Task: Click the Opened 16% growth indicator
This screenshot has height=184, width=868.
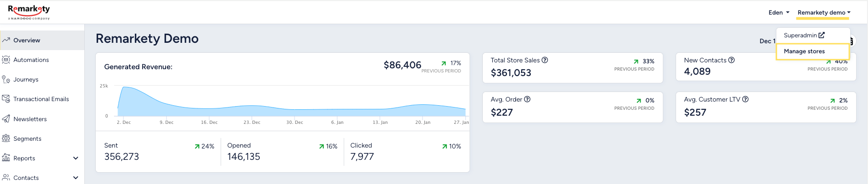Action: [328, 146]
